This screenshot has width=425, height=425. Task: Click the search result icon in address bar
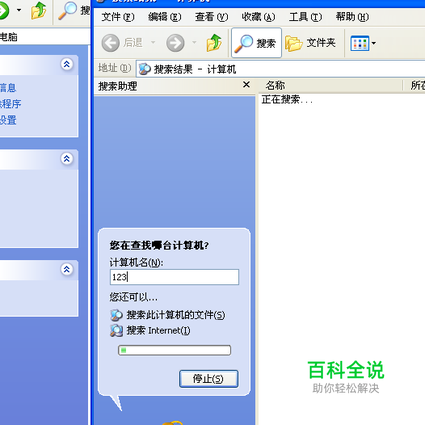click(x=145, y=69)
